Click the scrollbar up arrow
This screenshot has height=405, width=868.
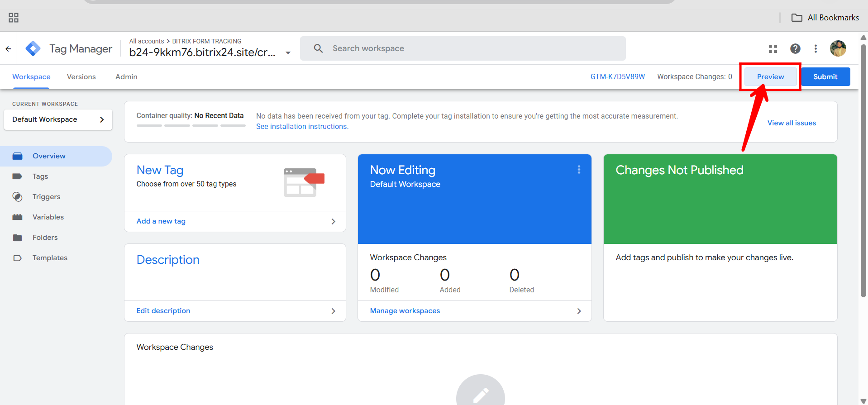(863, 38)
